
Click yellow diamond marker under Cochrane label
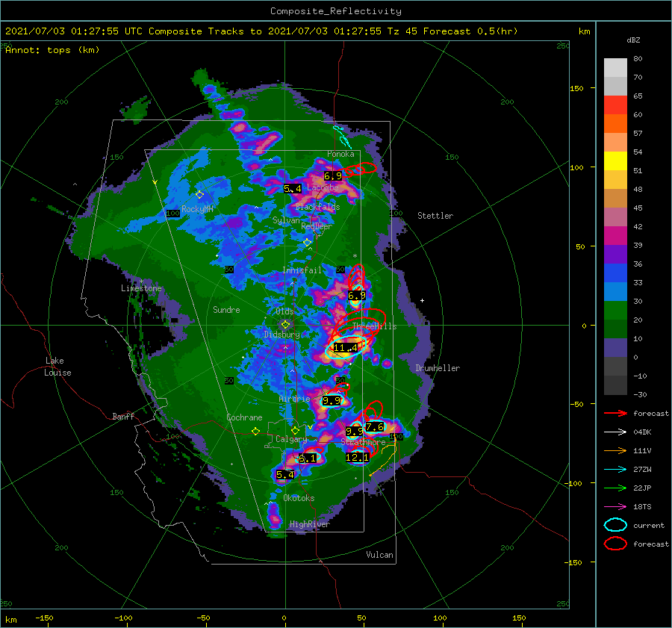(255, 432)
